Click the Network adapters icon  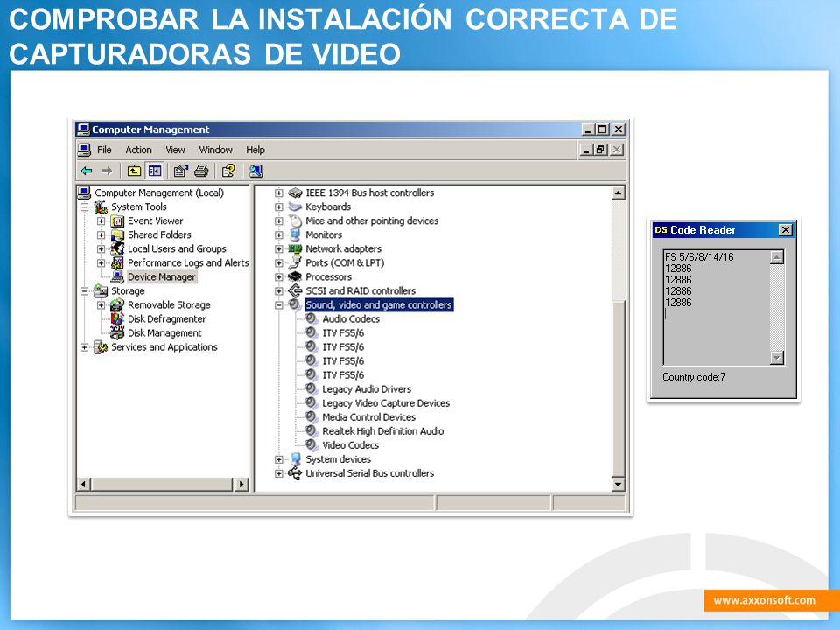[295, 248]
